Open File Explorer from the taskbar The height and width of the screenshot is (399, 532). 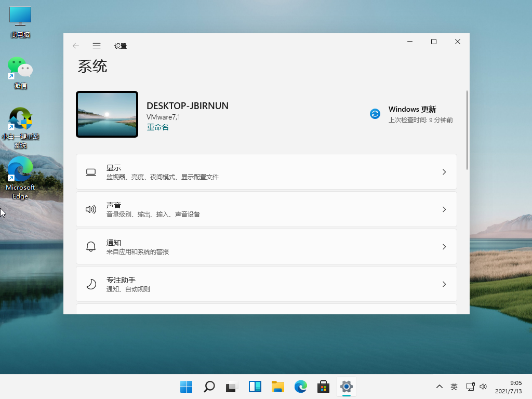pos(277,387)
